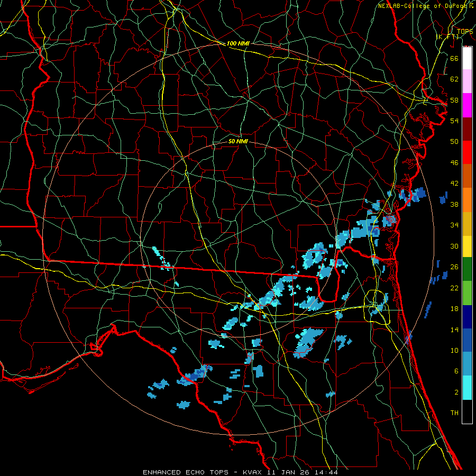This screenshot has height=476, width=476.
Task: Click the maroon legend swatch
Action: (467, 129)
